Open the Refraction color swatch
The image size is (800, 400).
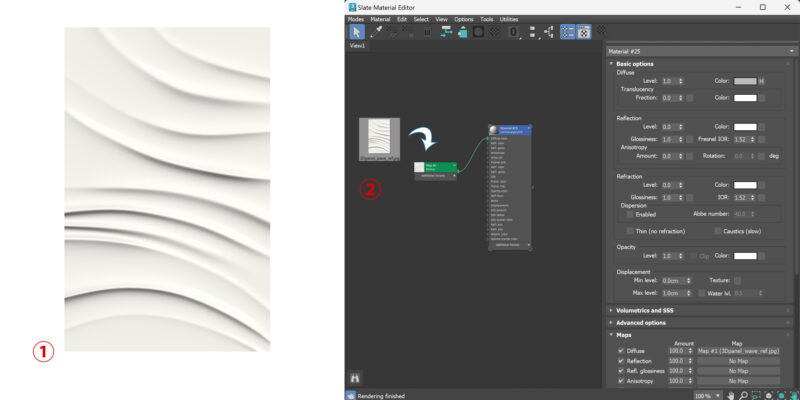click(745, 185)
